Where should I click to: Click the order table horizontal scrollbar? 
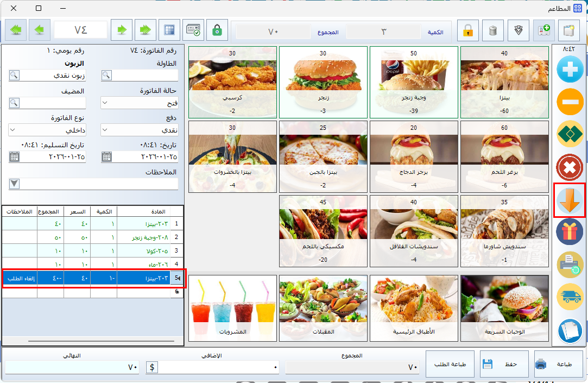pos(92,342)
